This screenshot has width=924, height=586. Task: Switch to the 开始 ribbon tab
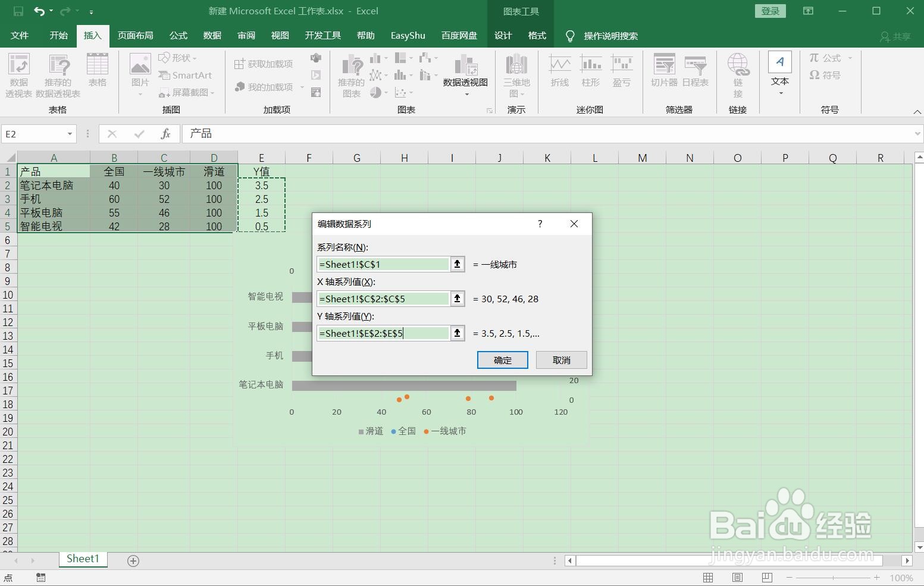point(58,35)
